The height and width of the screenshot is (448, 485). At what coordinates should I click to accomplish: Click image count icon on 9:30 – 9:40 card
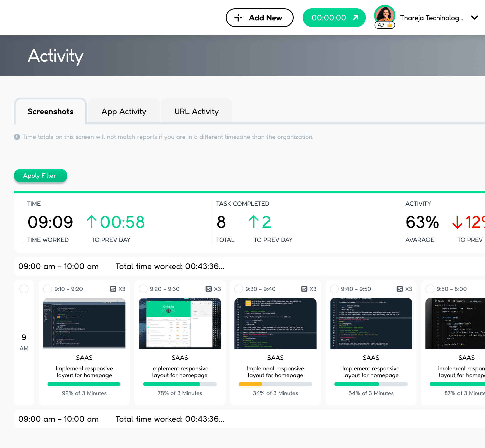[x=304, y=289]
